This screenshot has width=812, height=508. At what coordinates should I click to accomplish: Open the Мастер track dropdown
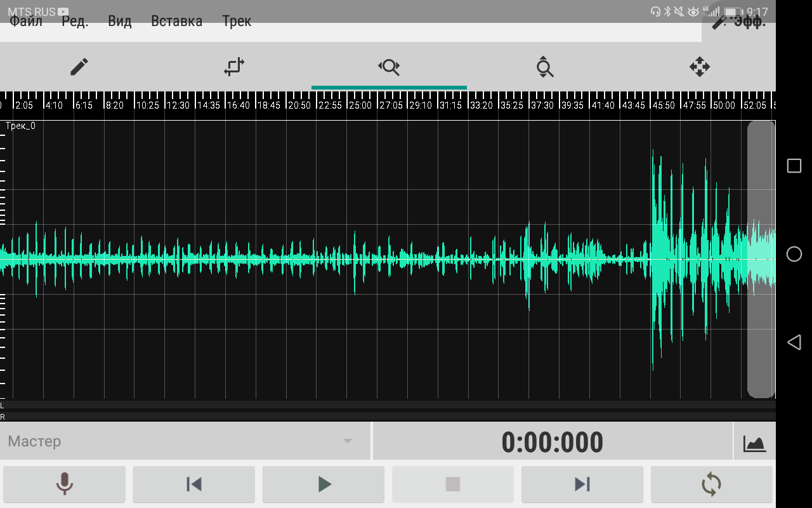[185, 441]
